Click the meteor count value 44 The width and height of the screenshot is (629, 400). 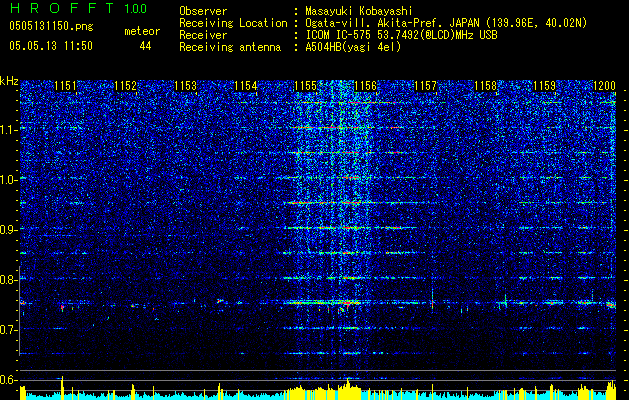tap(145, 46)
